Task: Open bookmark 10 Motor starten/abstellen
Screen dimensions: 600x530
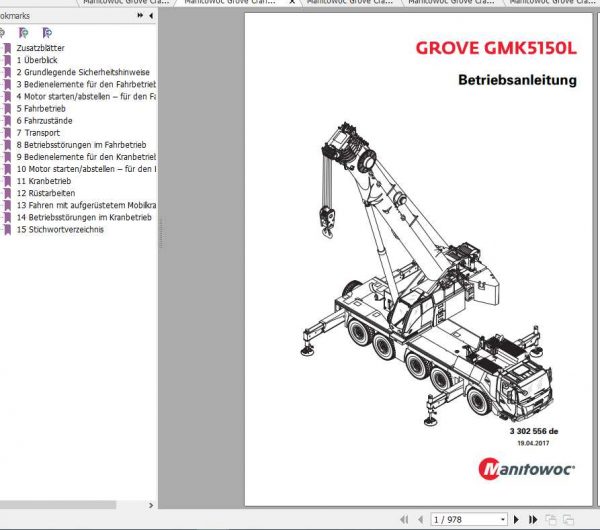Action: (x=86, y=169)
